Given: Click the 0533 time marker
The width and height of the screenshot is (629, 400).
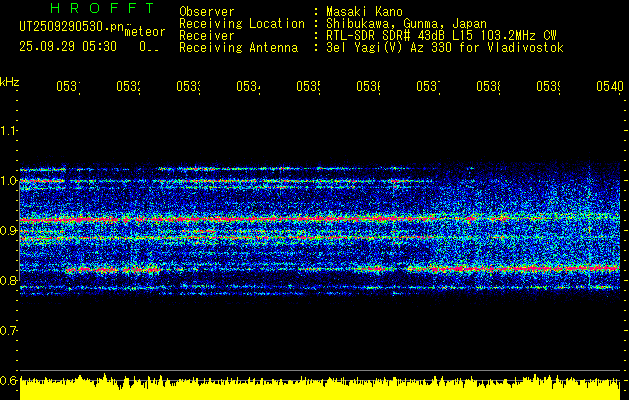Looking at the screenshot, I should pos(188,86).
